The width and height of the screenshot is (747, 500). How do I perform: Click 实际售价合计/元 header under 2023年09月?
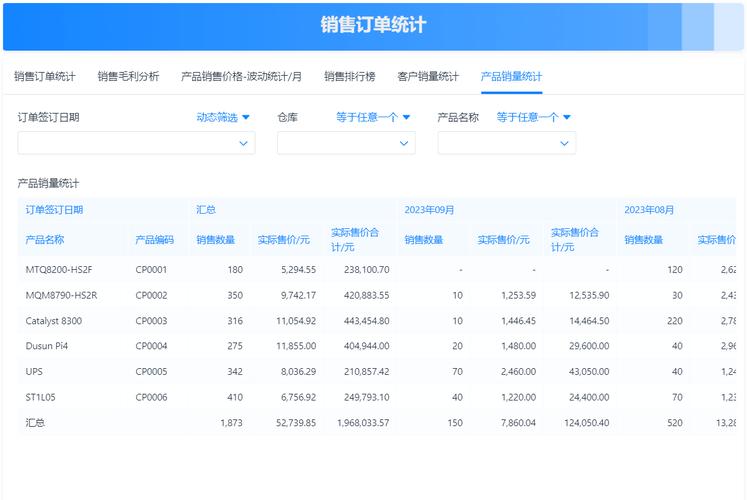pos(575,240)
